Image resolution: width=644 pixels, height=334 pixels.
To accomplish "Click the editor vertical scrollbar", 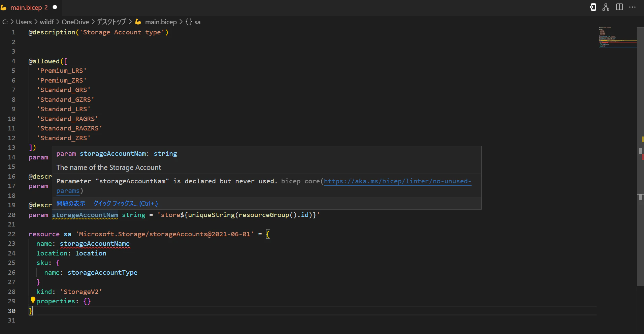I will click(640, 157).
